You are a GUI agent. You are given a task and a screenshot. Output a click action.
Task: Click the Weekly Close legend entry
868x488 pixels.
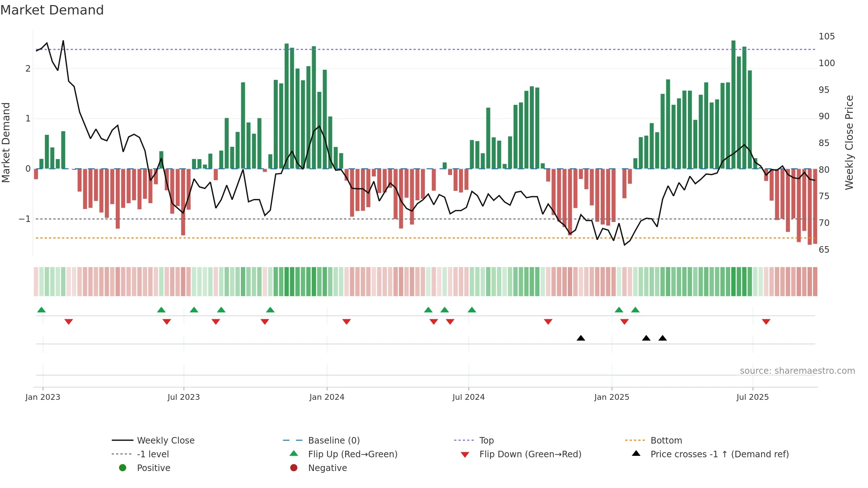[153, 440]
